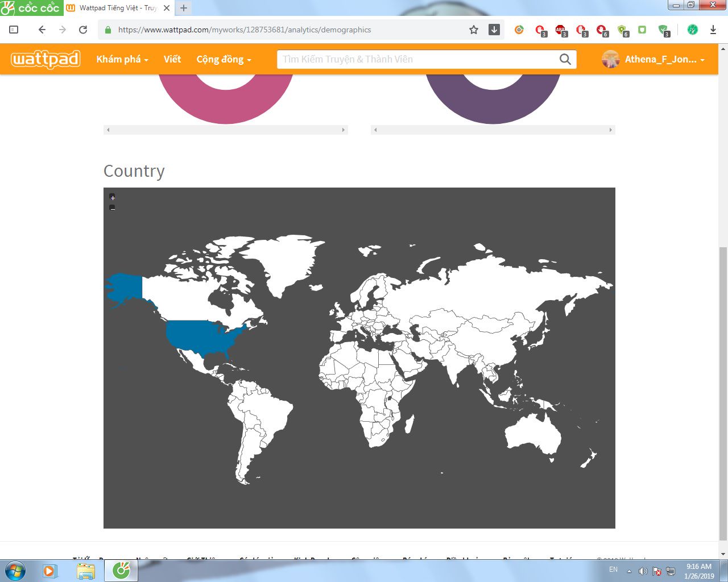Click left arrow of pink chart scrollbar

(x=108, y=130)
